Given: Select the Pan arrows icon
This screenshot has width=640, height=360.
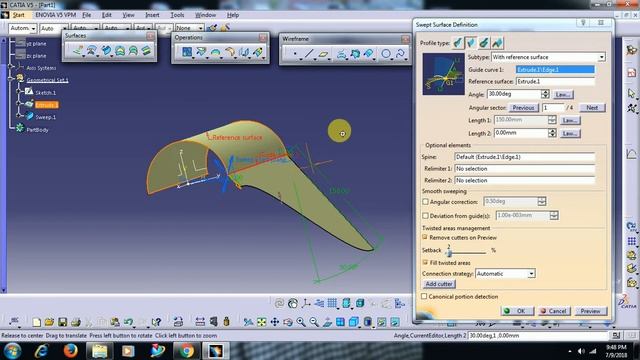Looking at the screenshot, I should (275, 322).
